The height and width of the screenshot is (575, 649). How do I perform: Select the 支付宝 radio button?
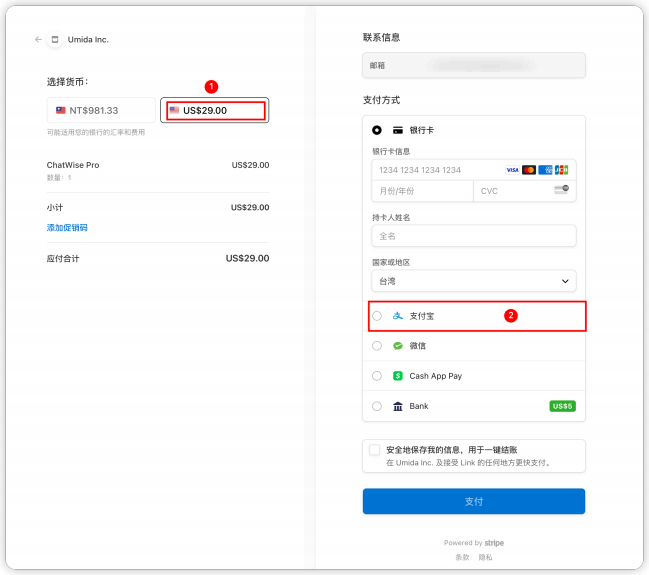pyautogui.click(x=377, y=316)
